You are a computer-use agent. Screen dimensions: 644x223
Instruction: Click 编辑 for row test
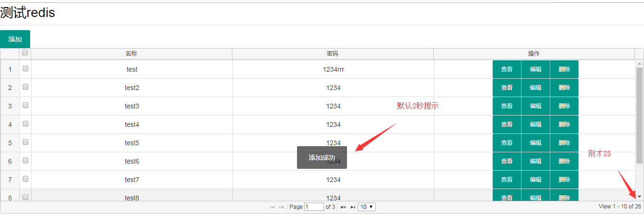pyautogui.click(x=536, y=69)
